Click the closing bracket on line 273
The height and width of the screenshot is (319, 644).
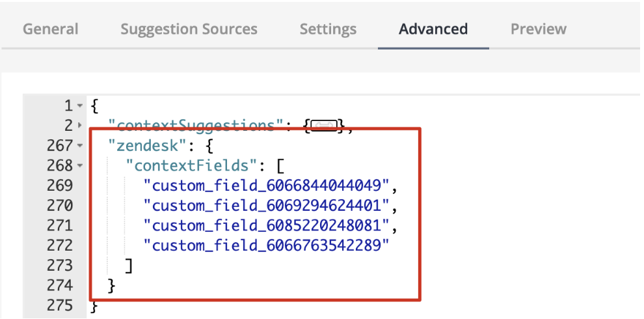pos(129,266)
